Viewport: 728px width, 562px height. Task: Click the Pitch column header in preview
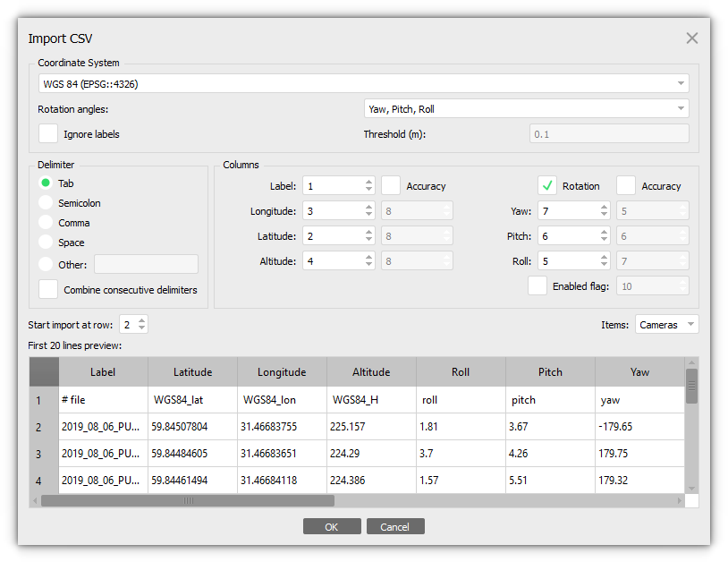coord(550,371)
